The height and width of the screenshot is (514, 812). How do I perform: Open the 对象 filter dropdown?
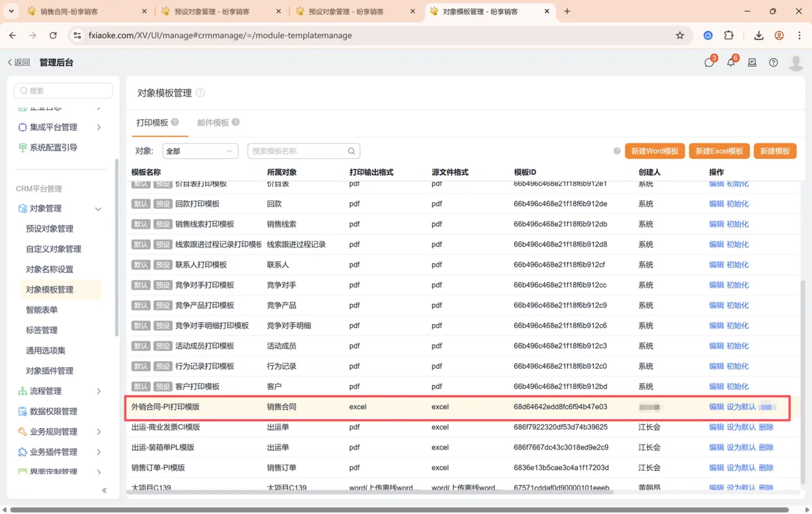pos(200,151)
